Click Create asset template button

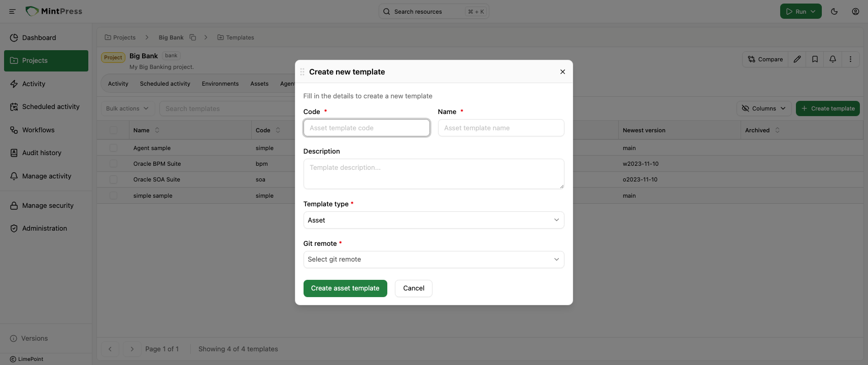click(x=345, y=288)
